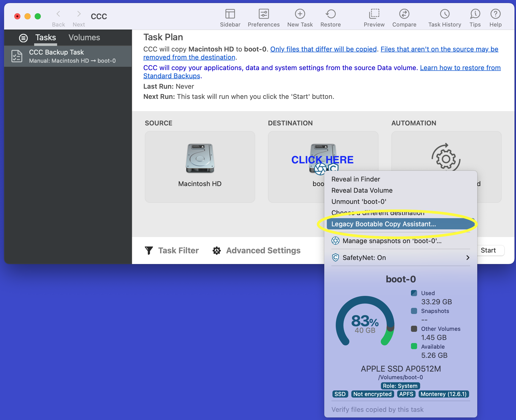Image resolution: width=516 pixels, height=420 pixels.
Task: Click the sidebar list menu icon
Action: tap(23, 38)
